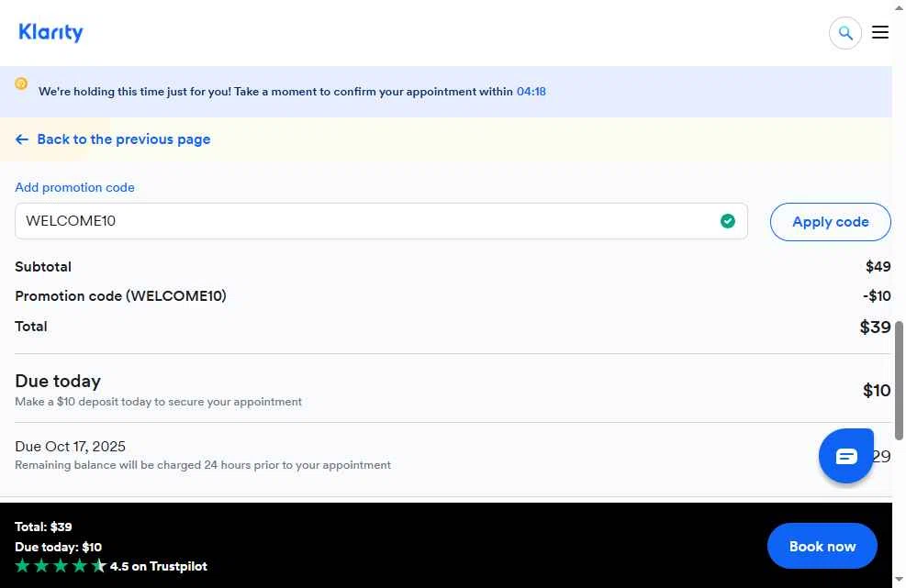Click the Due today heading
Viewport: 906px width, 588px height.
point(58,382)
